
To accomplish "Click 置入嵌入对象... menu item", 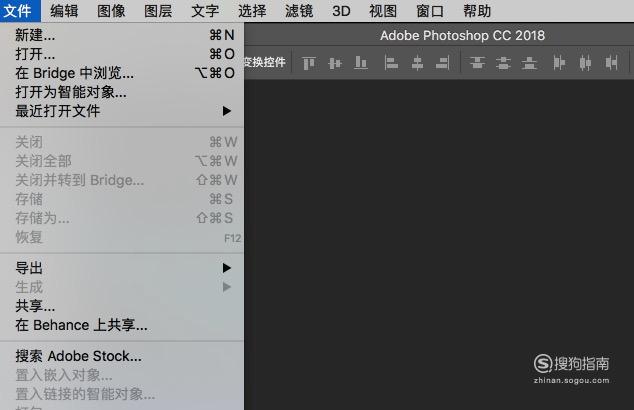I will [x=122, y=375].
